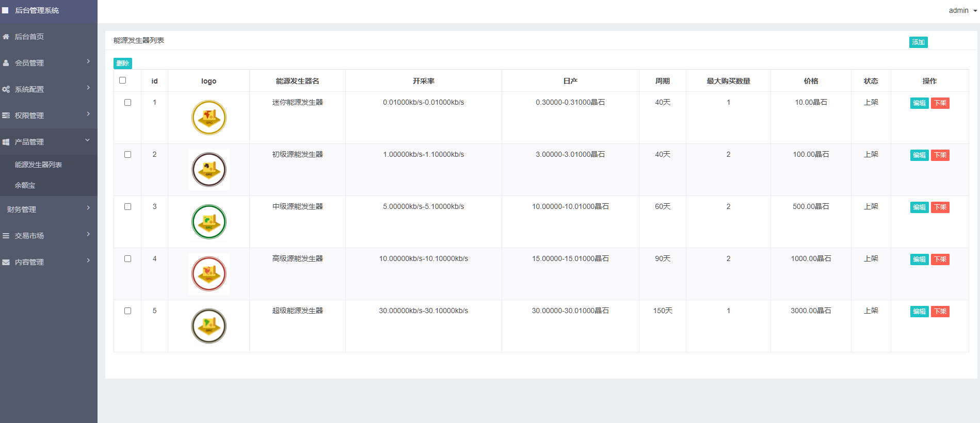This screenshot has height=423, width=980.
Task: Click the user icon for 会员管理
Action: click(6, 63)
